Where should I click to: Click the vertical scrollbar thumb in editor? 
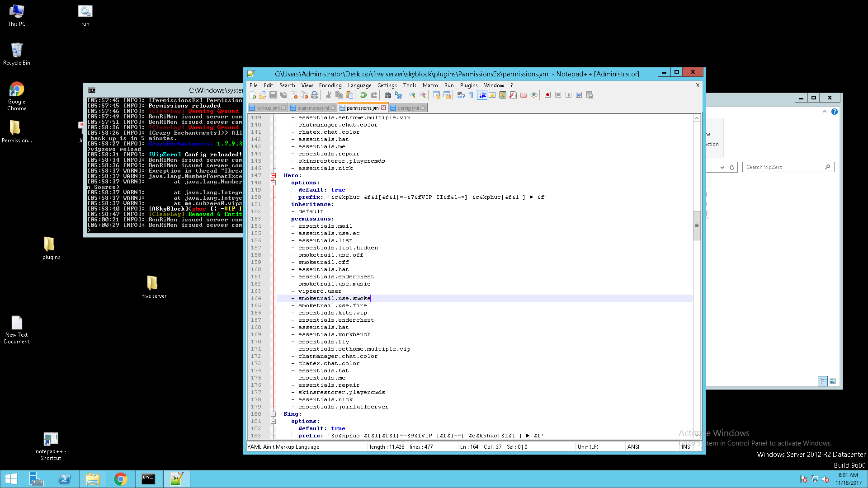[697, 225]
